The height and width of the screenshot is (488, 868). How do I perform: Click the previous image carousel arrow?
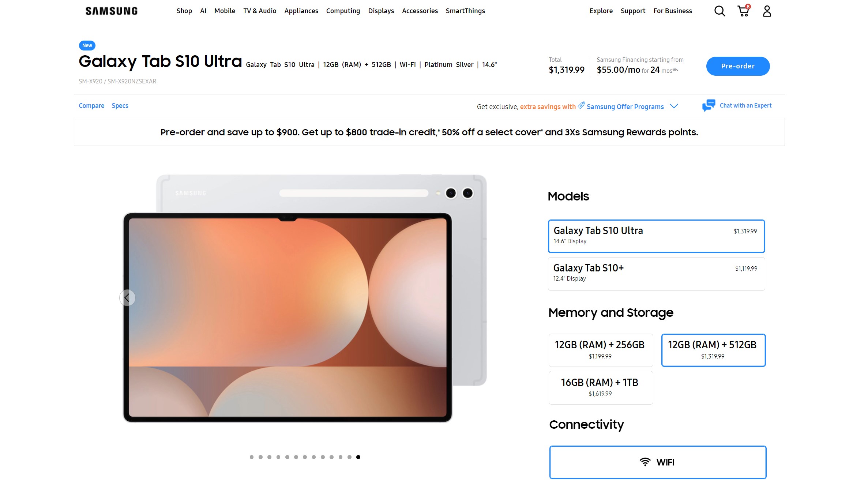click(x=128, y=298)
